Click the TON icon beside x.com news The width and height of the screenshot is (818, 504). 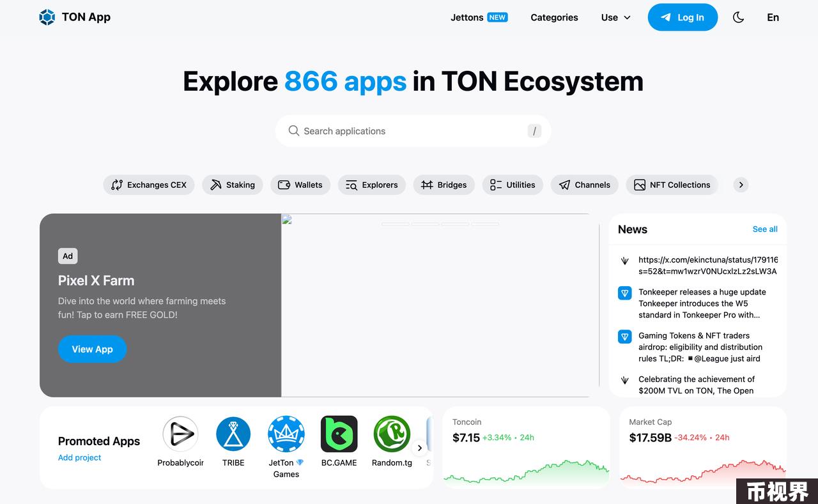click(625, 261)
